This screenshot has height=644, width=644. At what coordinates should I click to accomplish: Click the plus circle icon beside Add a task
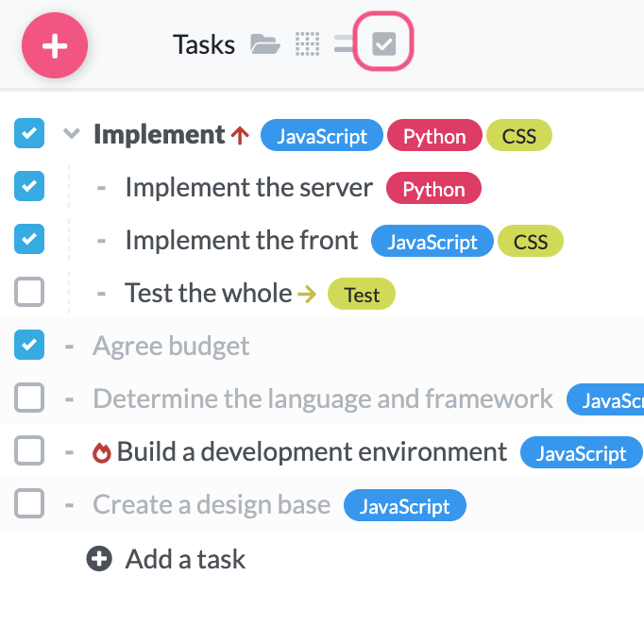pos(99,558)
